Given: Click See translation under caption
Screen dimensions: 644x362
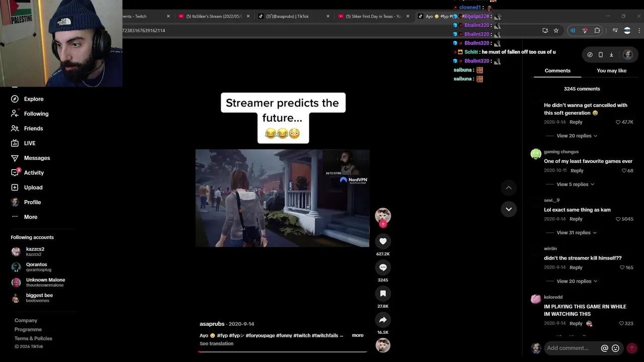Looking at the screenshot, I should point(216,344).
